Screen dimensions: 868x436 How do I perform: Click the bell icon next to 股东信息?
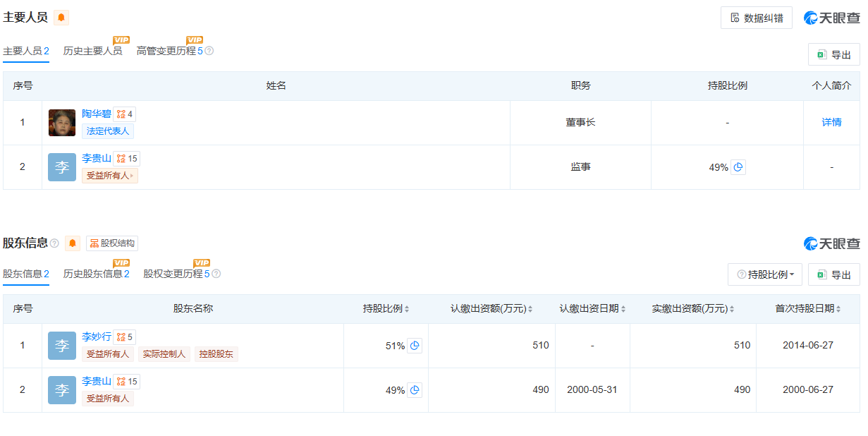(73, 243)
